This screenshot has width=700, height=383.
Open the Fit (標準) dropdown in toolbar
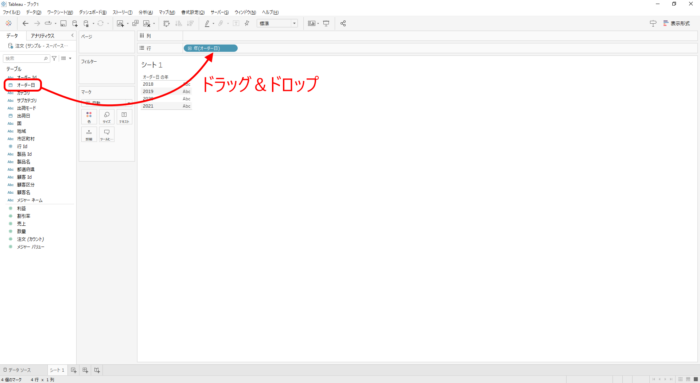pos(277,23)
